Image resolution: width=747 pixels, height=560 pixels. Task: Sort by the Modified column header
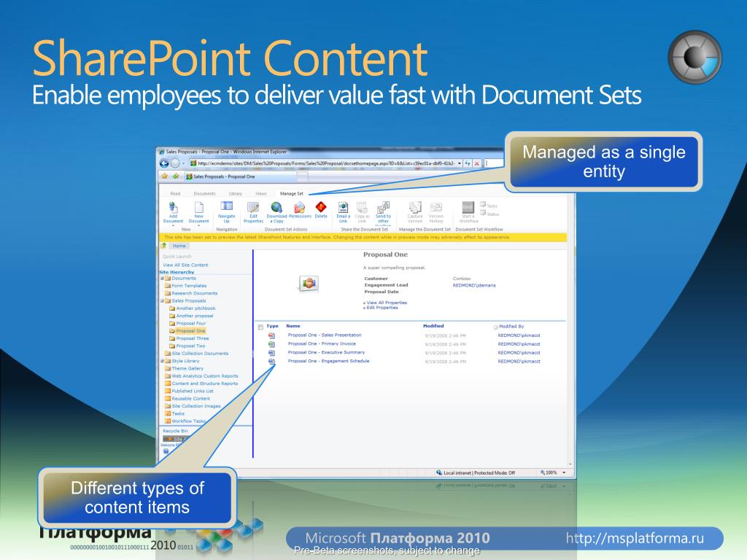tap(433, 326)
